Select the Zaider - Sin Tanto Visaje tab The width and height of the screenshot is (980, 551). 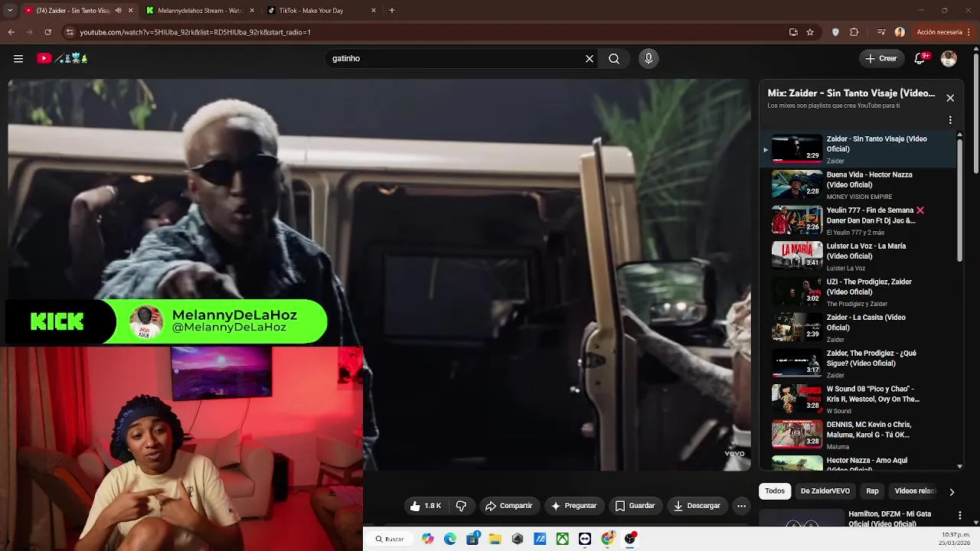(73, 11)
